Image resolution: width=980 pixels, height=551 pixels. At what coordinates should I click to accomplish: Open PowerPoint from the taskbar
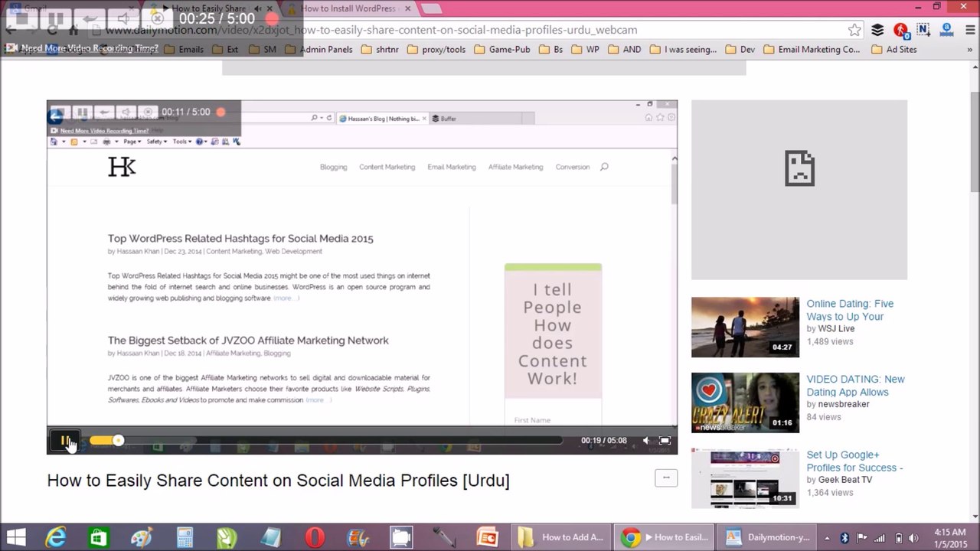487,537
